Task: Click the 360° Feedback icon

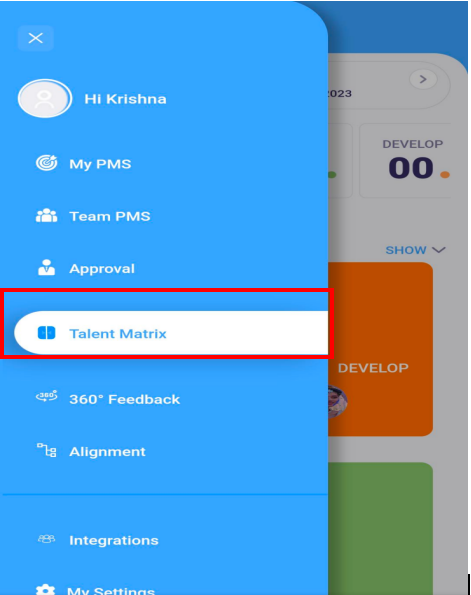Action: pyautogui.click(x=47, y=397)
